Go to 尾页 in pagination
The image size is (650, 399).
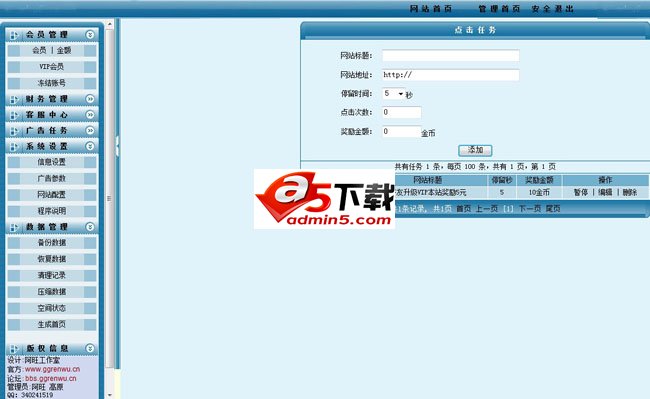[x=553, y=209]
